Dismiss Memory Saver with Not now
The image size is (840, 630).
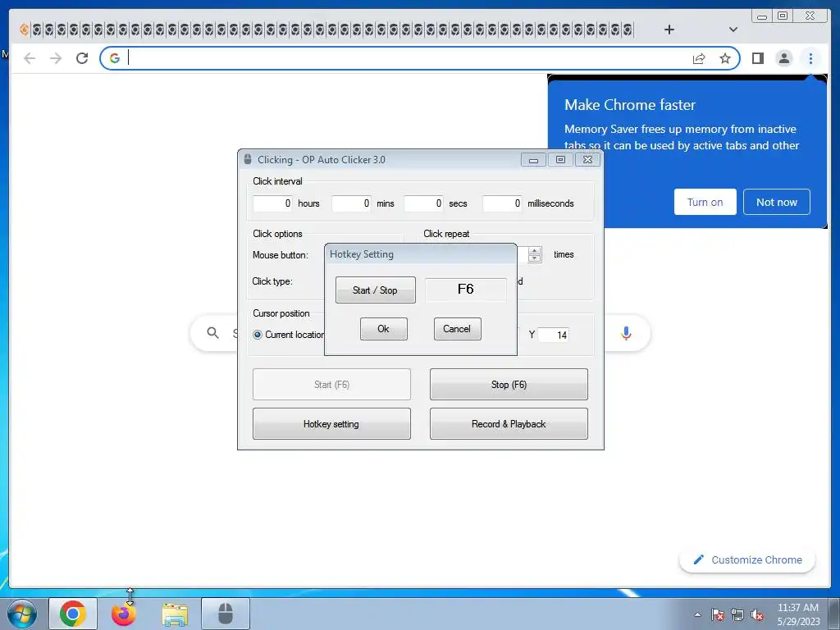pos(776,202)
